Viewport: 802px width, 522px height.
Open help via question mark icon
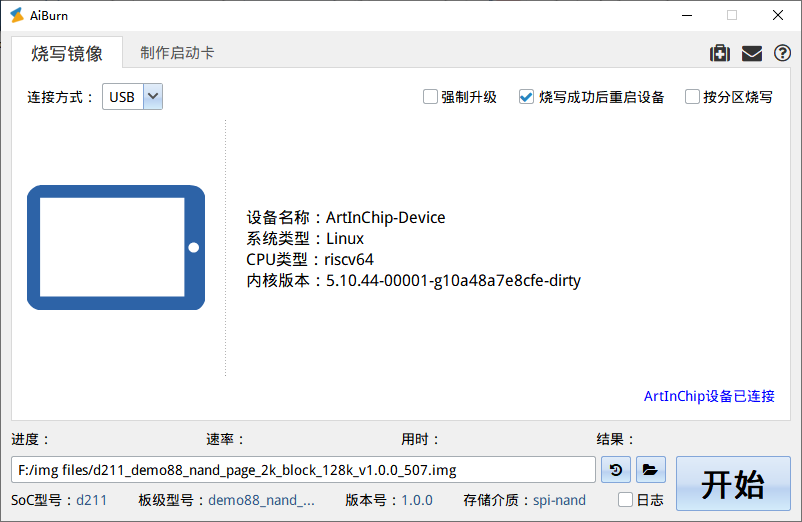[x=782, y=53]
